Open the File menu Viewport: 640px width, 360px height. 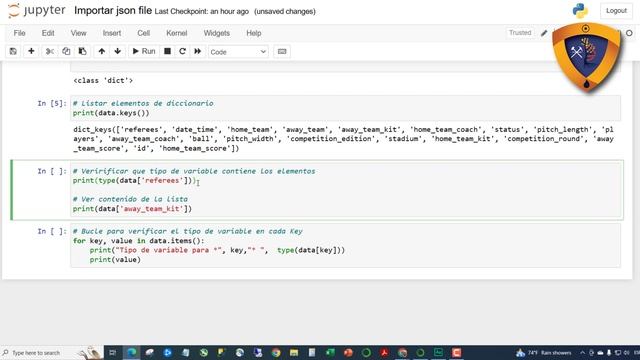[19, 33]
